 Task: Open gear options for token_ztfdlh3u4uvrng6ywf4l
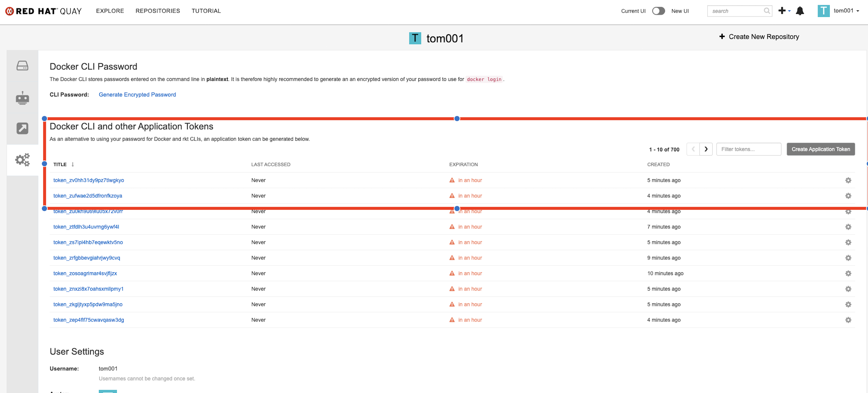(848, 227)
